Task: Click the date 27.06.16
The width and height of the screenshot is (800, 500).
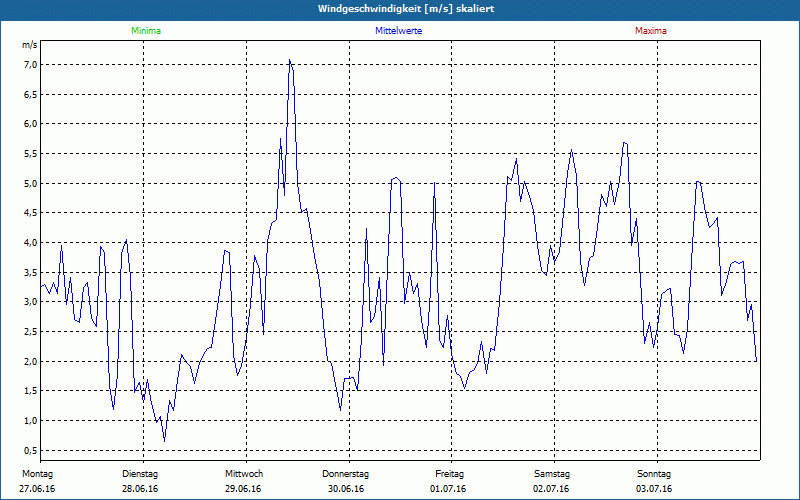Action: click(37, 489)
